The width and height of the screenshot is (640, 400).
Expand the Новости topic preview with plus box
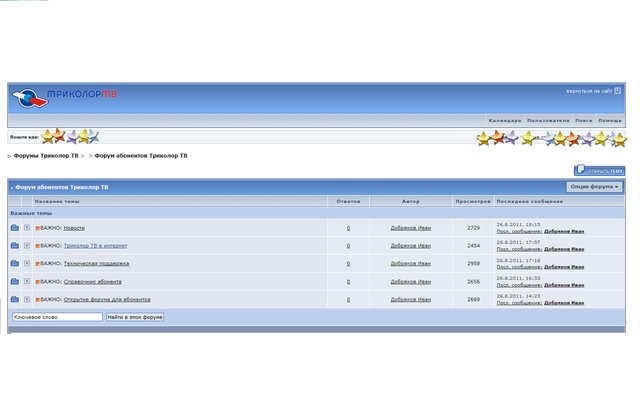27,227
